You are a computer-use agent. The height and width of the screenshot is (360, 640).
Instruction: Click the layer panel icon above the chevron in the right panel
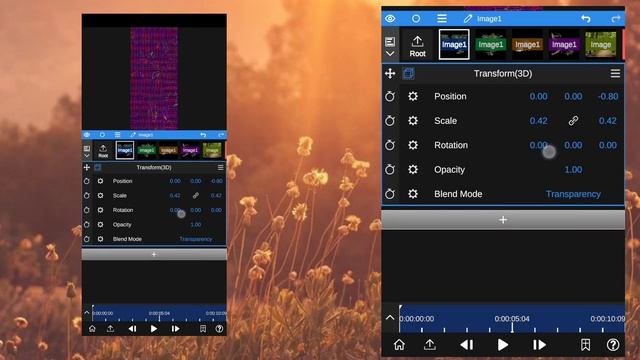click(390, 42)
